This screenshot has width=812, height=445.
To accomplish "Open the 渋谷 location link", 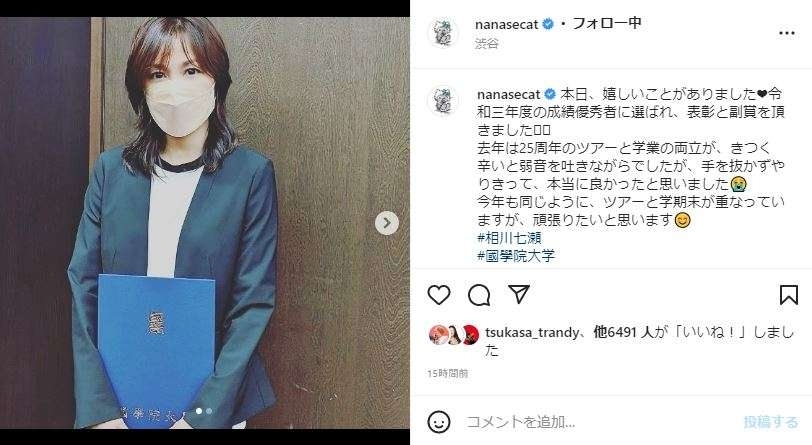I will click(x=486, y=44).
